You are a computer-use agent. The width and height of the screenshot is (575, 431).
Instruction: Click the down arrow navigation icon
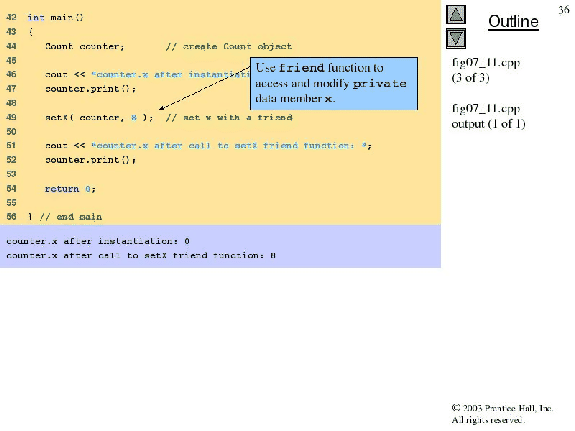point(456,39)
